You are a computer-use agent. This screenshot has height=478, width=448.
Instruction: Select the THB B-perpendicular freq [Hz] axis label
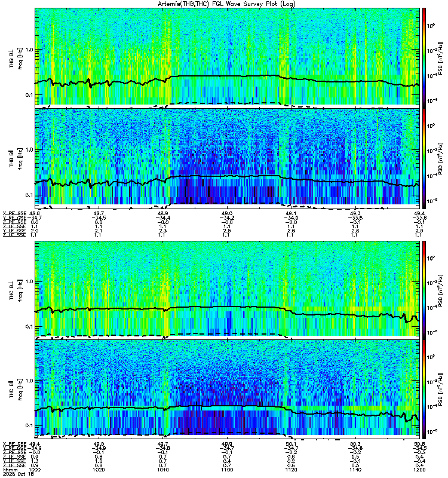tap(20, 59)
